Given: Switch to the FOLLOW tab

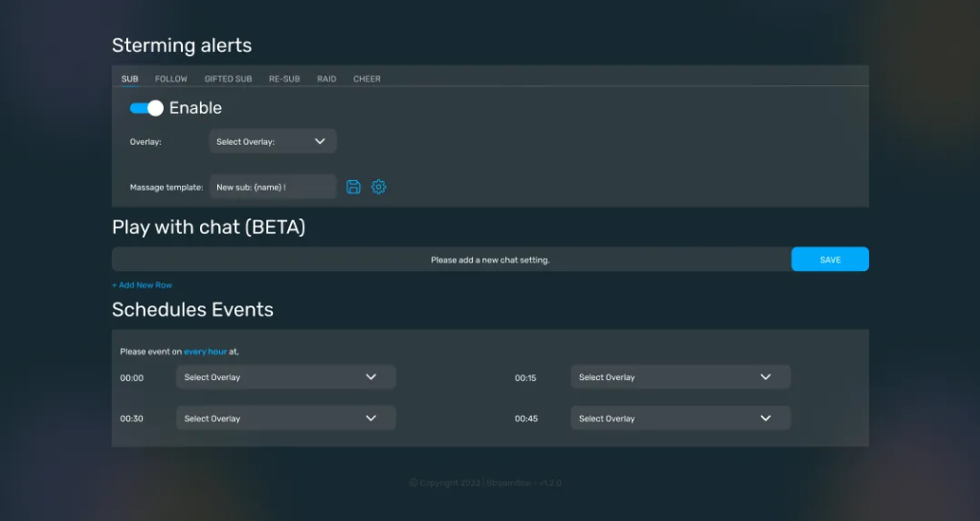Looking at the screenshot, I should tap(171, 79).
